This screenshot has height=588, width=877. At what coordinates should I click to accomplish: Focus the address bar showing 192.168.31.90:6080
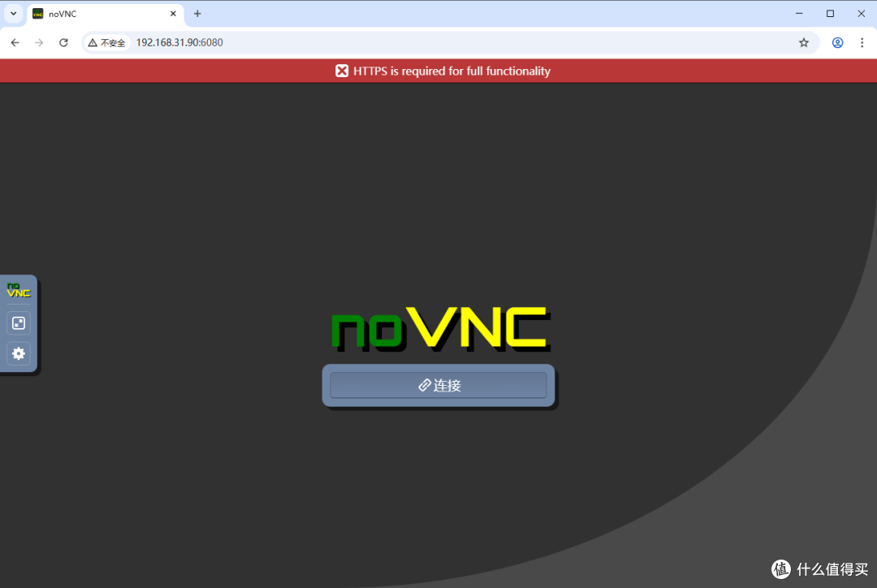click(x=406, y=42)
